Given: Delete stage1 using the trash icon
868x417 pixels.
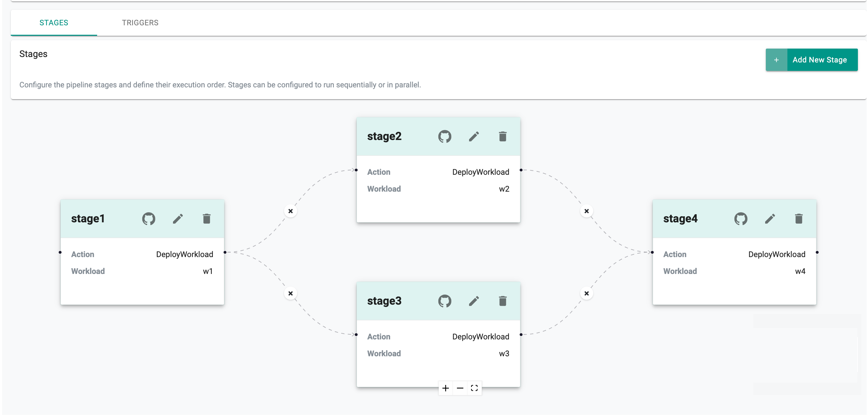Looking at the screenshot, I should [x=207, y=219].
